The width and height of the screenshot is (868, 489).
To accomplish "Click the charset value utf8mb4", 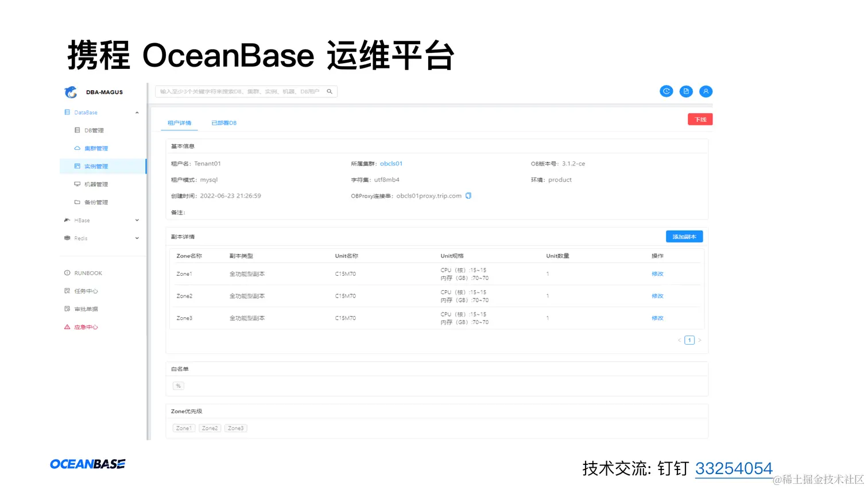I will point(387,180).
